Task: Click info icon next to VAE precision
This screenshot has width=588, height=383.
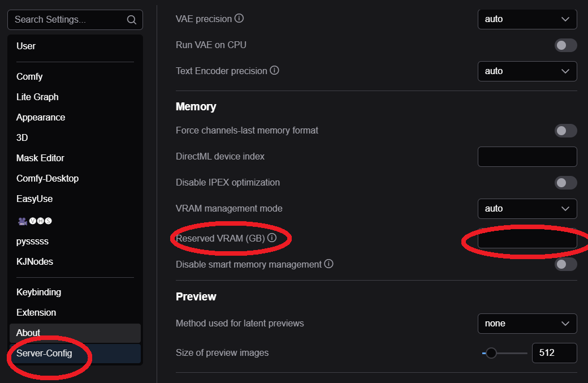Action: pos(239,19)
